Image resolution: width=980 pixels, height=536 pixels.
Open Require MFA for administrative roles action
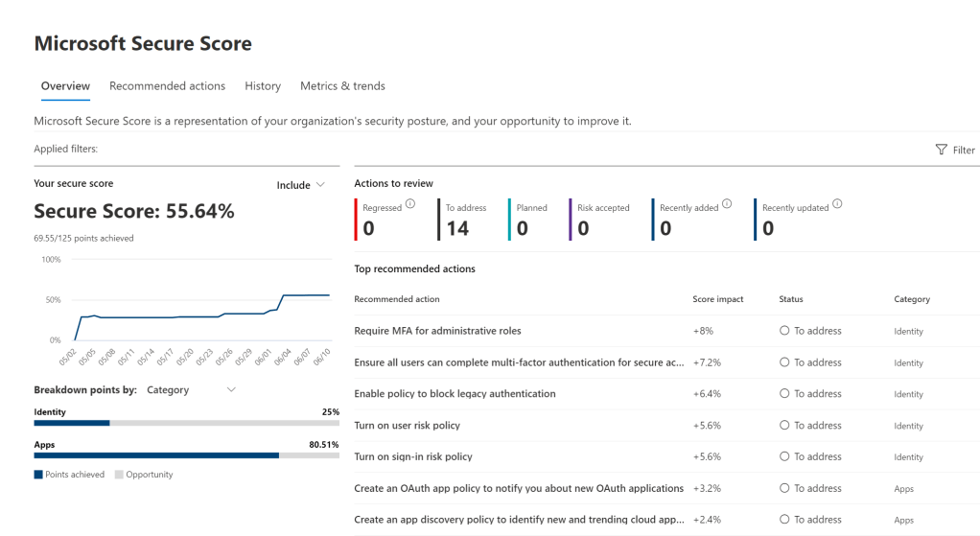(x=437, y=331)
